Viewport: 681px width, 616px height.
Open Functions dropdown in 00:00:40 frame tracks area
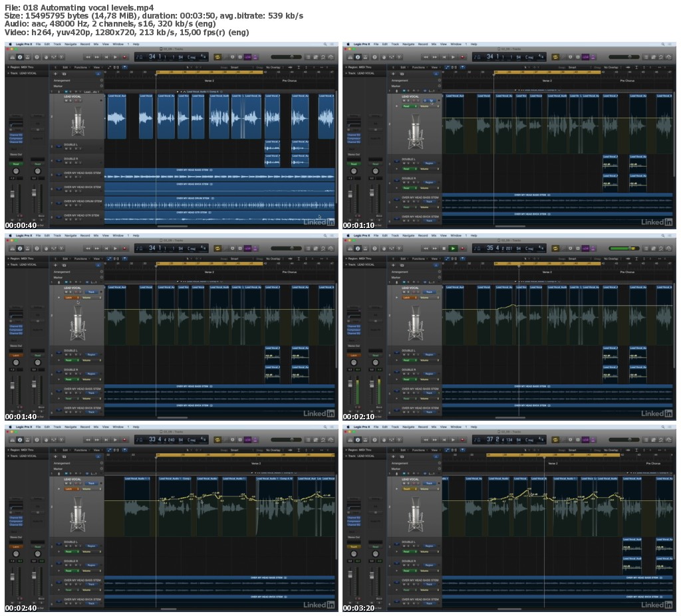(x=81, y=67)
